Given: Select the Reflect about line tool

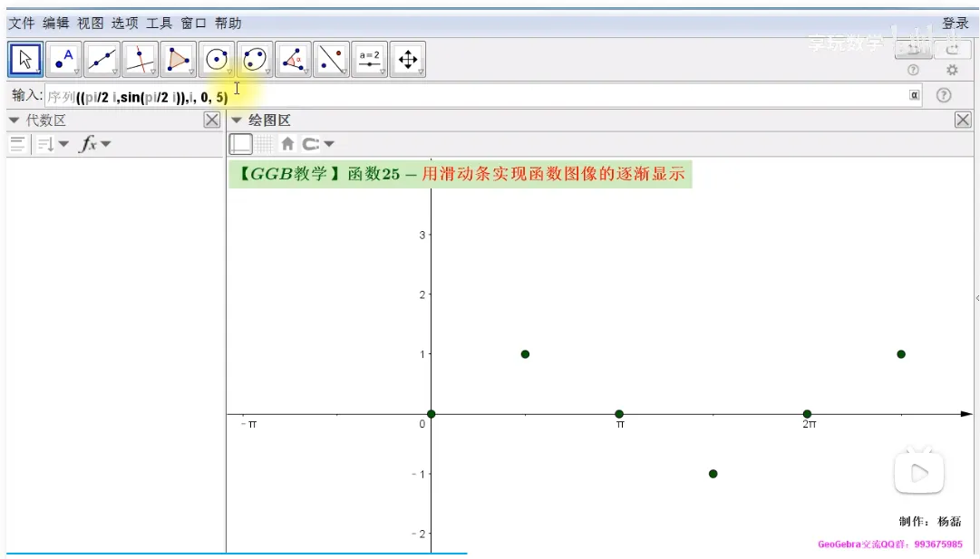Looking at the screenshot, I should [331, 60].
